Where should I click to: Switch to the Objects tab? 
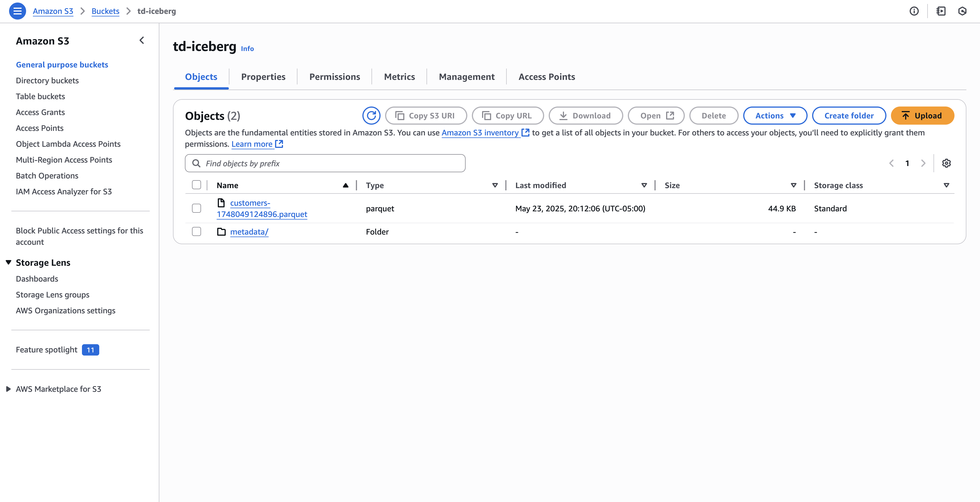(x=201, y=77)
